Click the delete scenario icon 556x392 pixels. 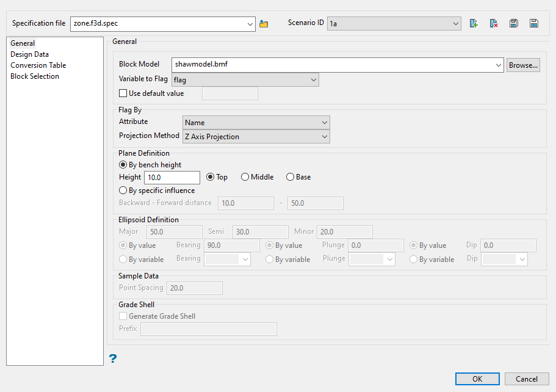[494, 24]
